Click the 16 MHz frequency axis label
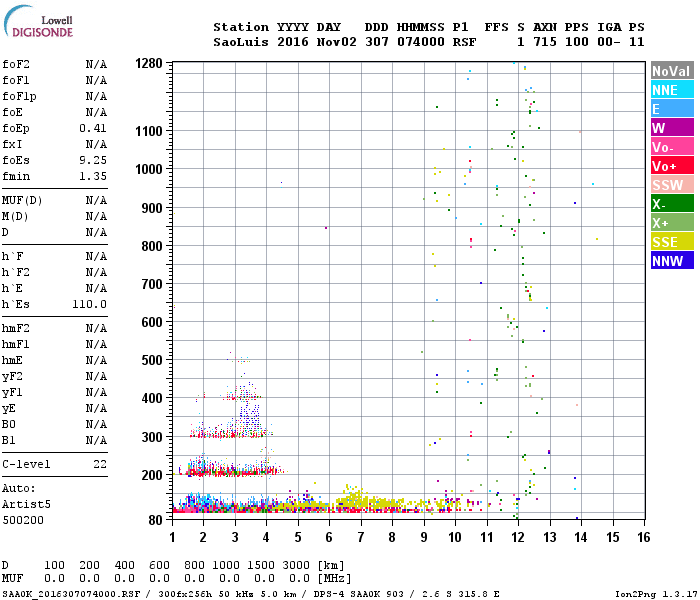This screenshot has width=700, height=600. point(644,537)
